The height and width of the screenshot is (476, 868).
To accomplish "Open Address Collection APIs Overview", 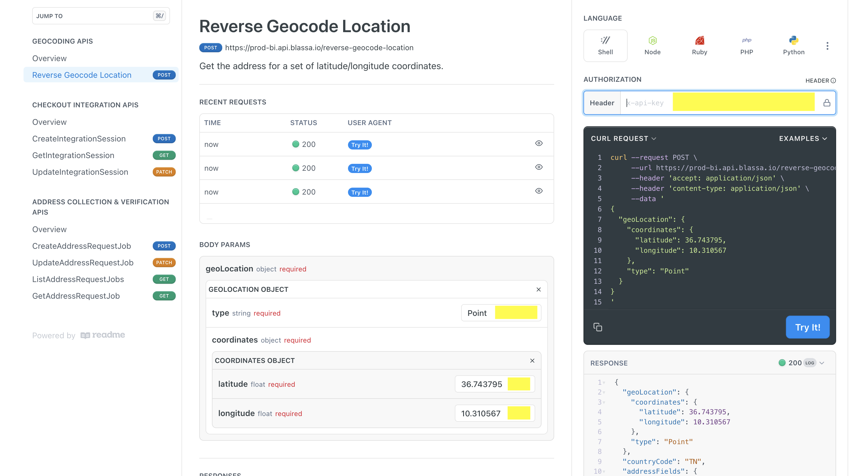I will 49,229.
